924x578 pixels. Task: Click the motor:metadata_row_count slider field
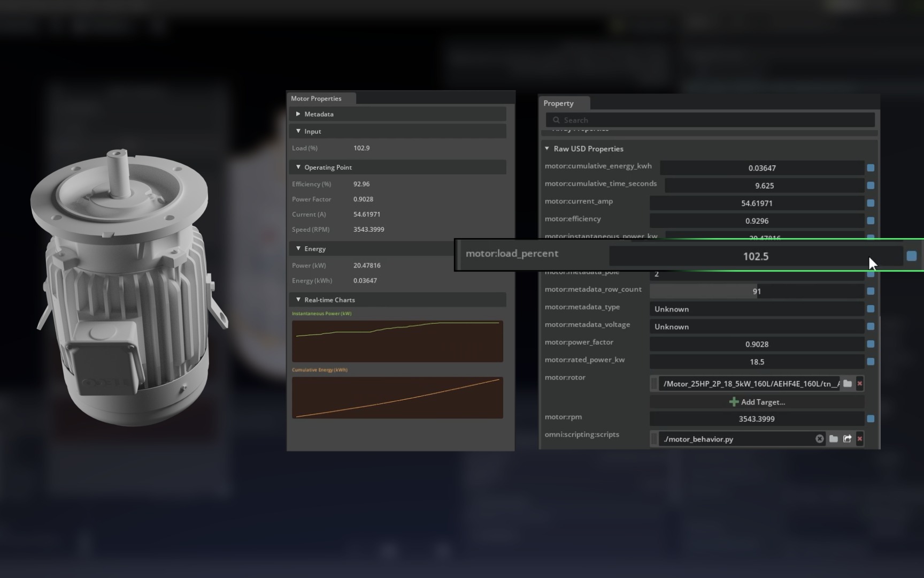[x=757, y=291]
